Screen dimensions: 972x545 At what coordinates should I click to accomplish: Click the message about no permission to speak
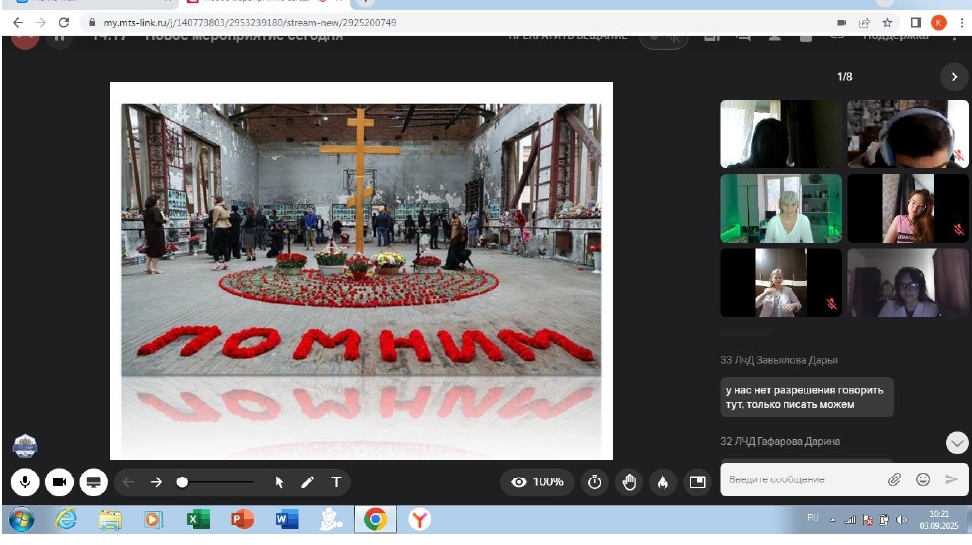pos(806,397)
